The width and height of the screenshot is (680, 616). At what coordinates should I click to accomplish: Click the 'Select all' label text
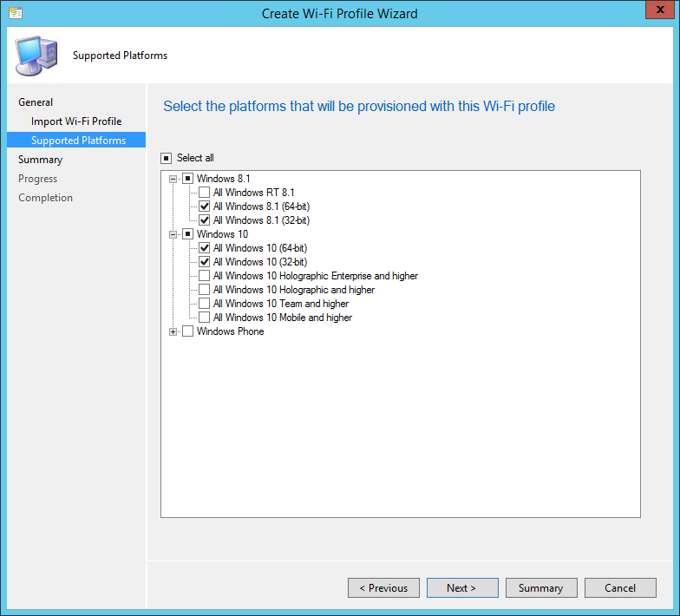195,158
